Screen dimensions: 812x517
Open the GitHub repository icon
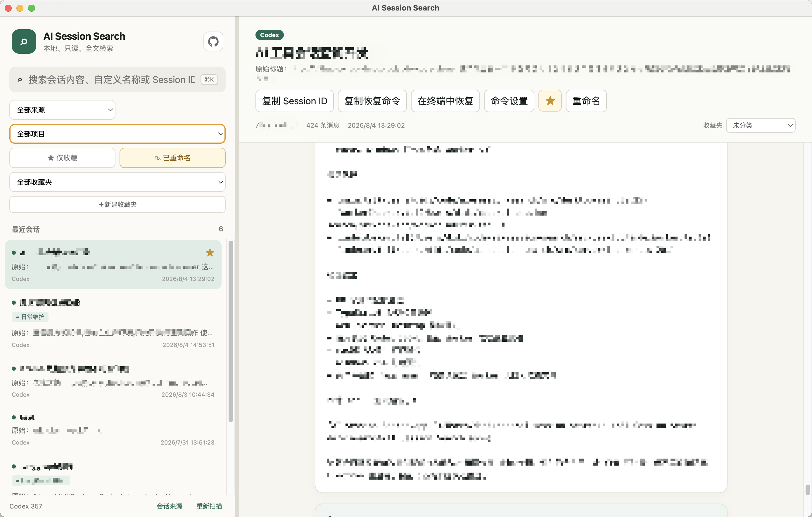213,41
